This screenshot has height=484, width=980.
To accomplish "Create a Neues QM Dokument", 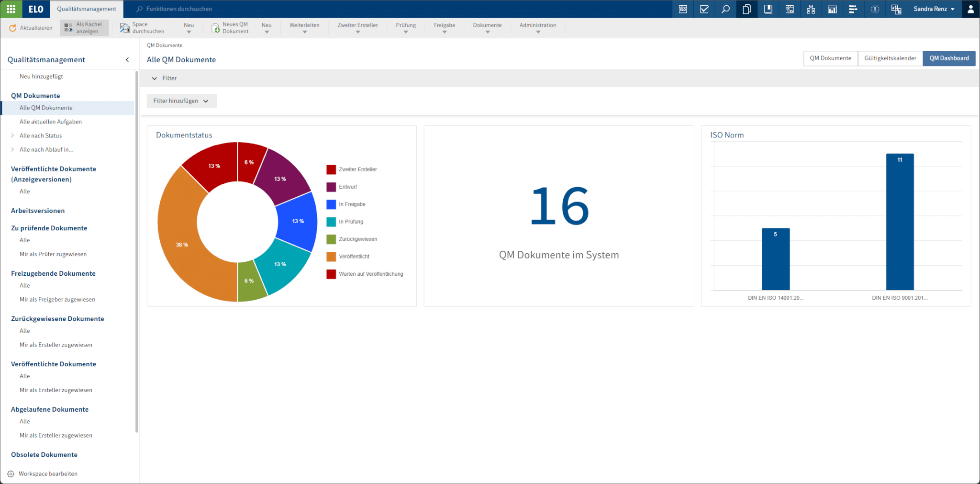I will coord(230,28).
